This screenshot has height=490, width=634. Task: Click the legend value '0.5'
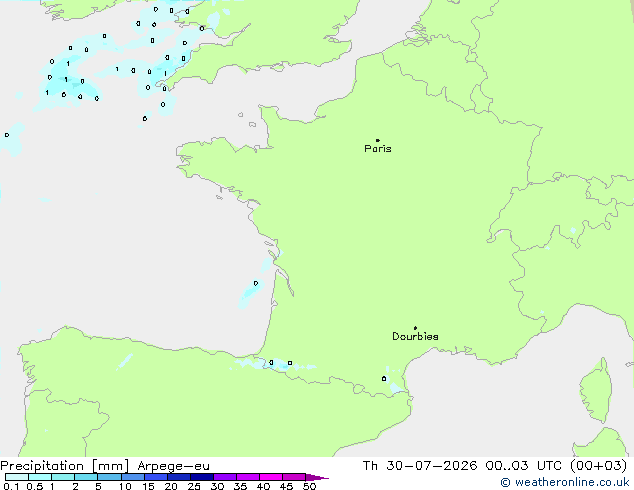[x=35, y=486]
